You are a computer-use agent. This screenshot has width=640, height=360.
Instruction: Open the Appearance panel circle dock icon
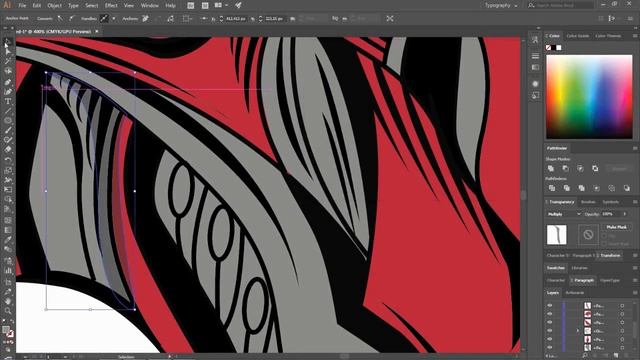tap(535, 84)
